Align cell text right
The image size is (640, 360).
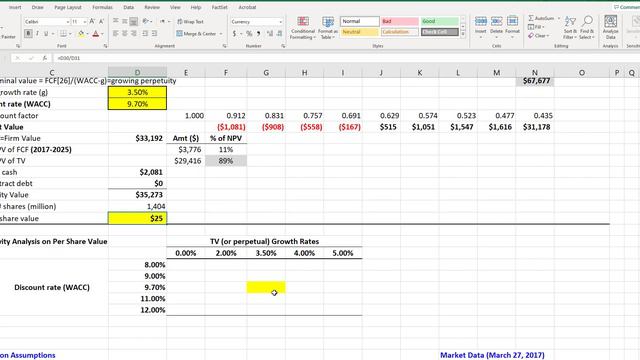tap(133, 33)
